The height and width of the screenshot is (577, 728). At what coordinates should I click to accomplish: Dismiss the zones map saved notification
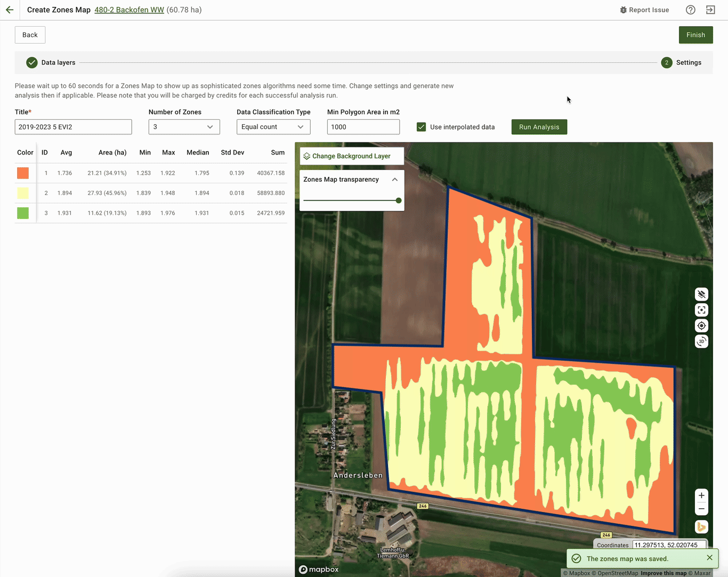[709, 558]
